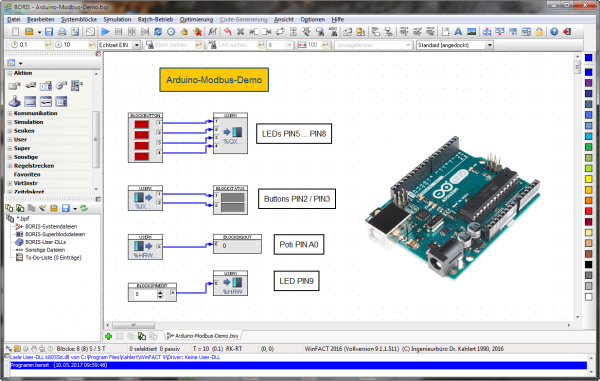Click the spinner arrows on BLOCKSPINEDIT
This screenshot has width=600, height=381.
(160, 295)
